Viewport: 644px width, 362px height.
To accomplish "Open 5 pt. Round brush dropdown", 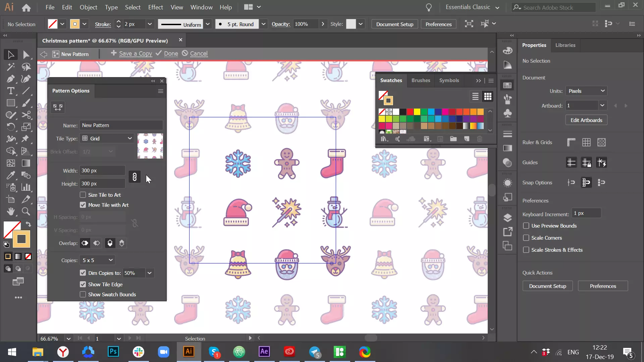I will 264,24.
